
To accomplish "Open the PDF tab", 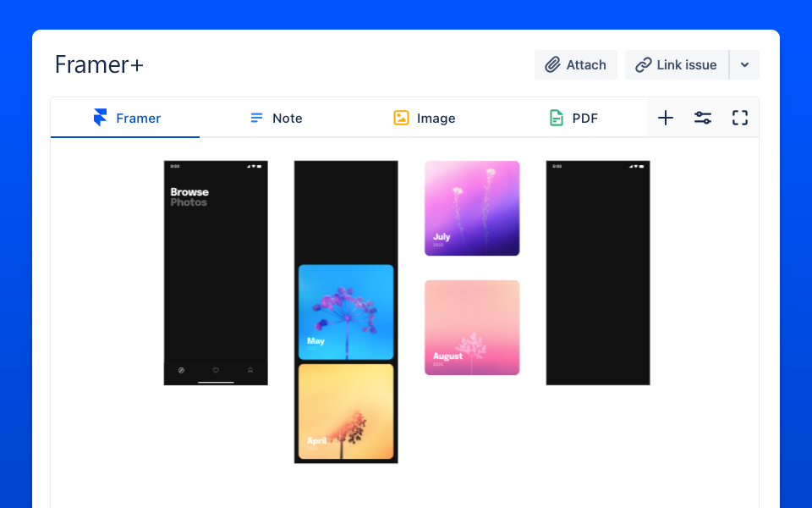I will [573, 118].
